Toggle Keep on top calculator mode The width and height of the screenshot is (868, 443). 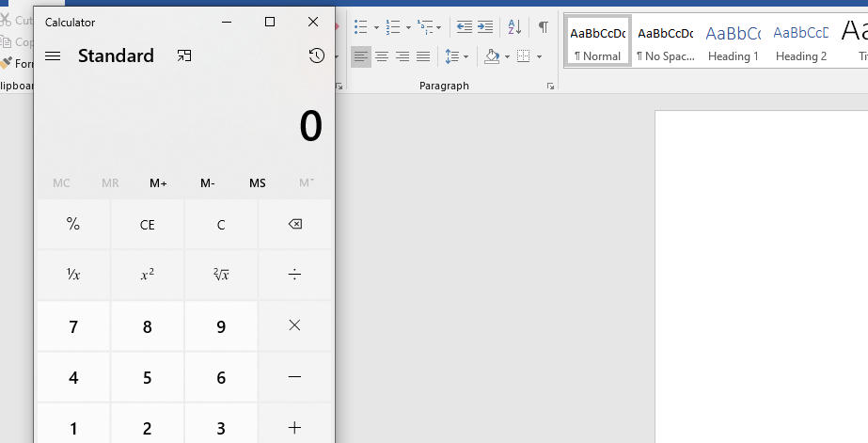(184, 56)
